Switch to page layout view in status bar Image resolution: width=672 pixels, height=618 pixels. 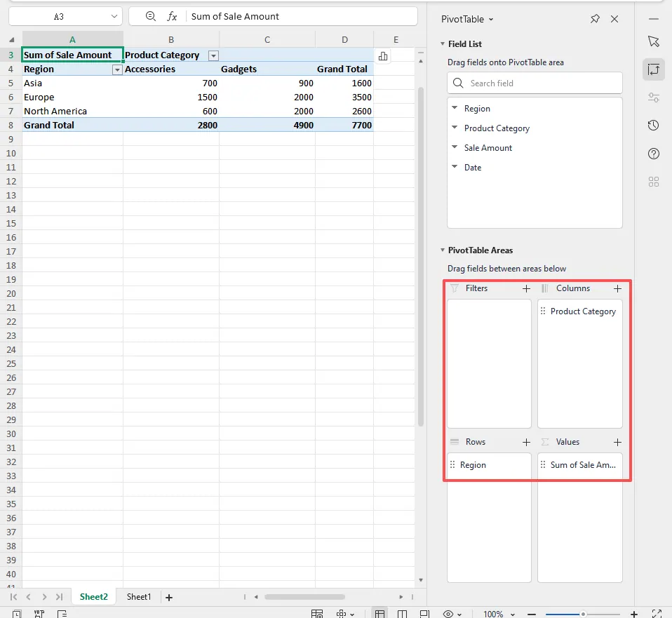[x=402, y=612]
